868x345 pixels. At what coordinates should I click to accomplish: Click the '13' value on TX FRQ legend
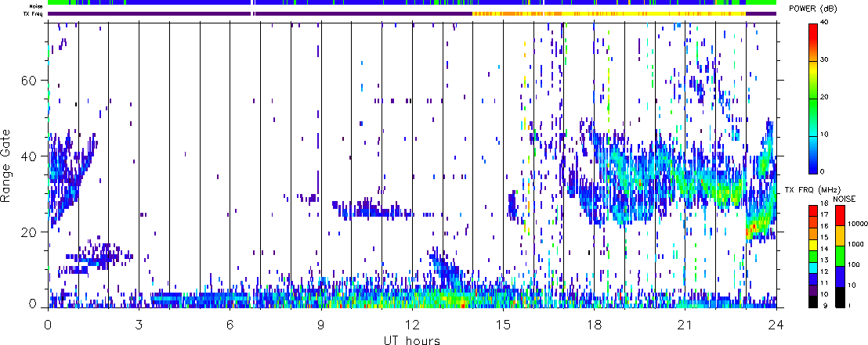(824, 260)
